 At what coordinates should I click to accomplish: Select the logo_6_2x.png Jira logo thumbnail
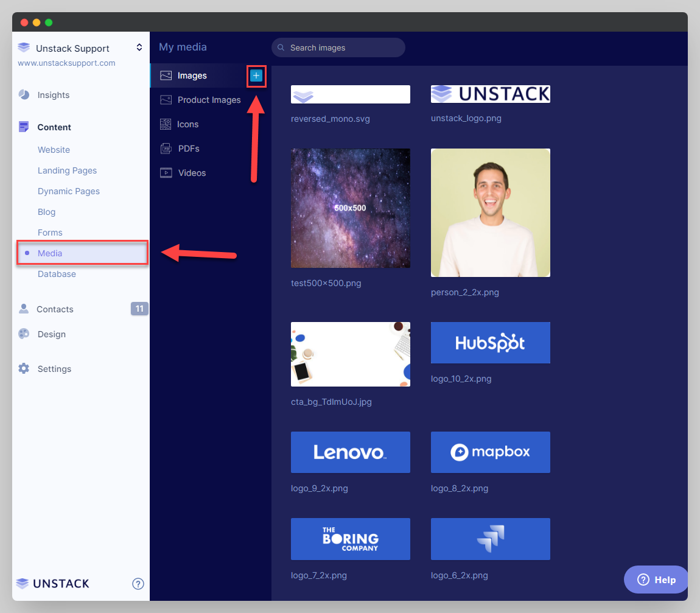[490, 539]
